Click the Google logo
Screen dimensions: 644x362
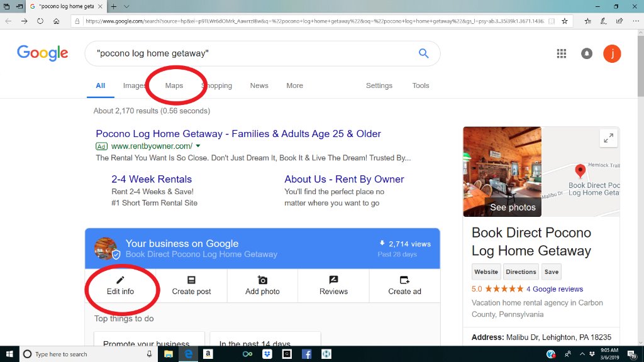click(43, 53)
